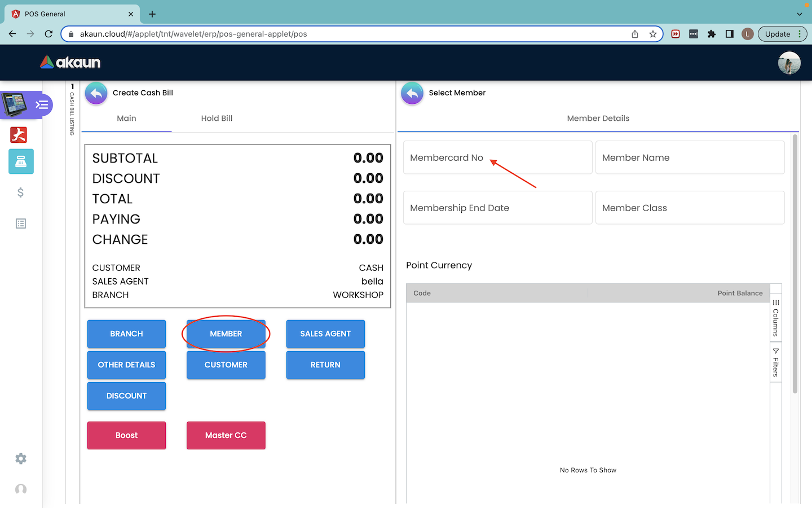
Task: Select the Member Details tab
Action: tap(598, 119)
